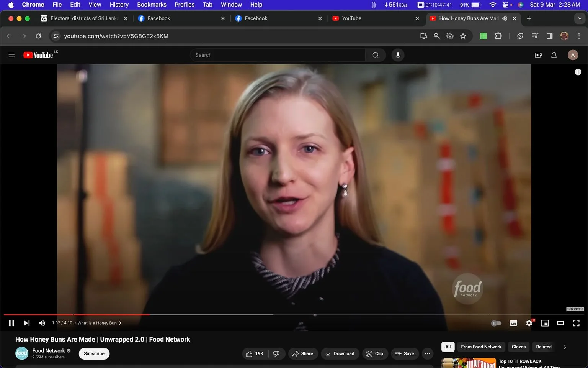Expand the What is a Honey Bun chapter
The image size is (588, 368).
tap(100, 323)
